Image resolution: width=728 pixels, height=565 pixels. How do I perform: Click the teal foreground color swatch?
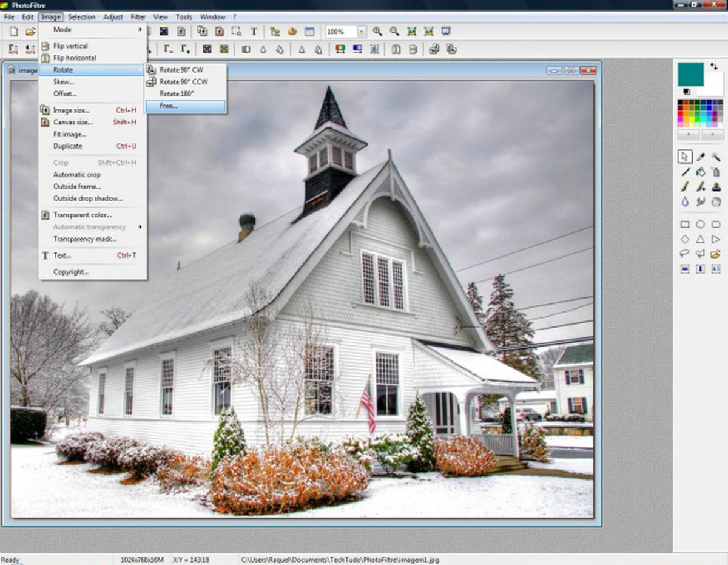coord(690,74)
